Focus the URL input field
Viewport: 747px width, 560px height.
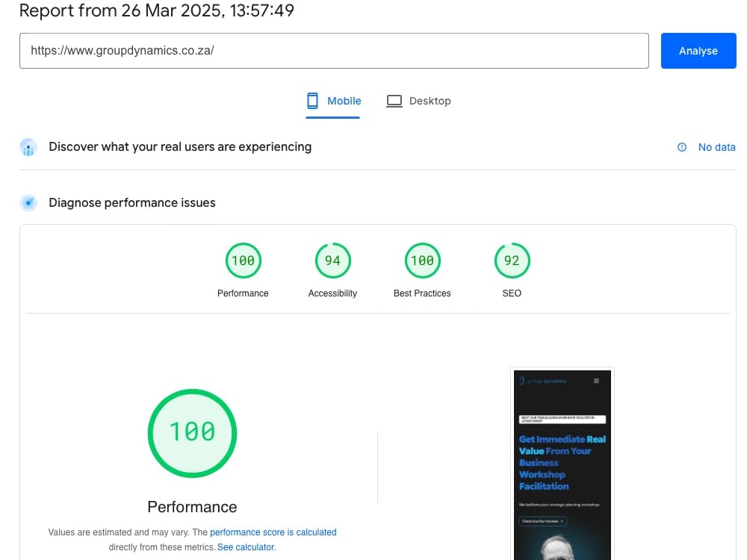click(334, 51)
